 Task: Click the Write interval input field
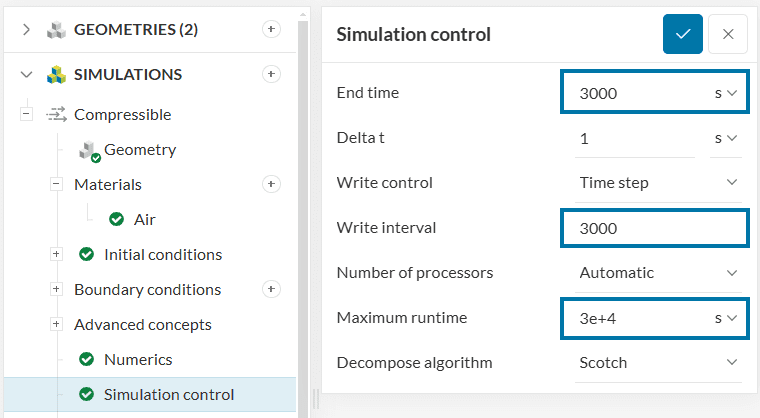654,228
